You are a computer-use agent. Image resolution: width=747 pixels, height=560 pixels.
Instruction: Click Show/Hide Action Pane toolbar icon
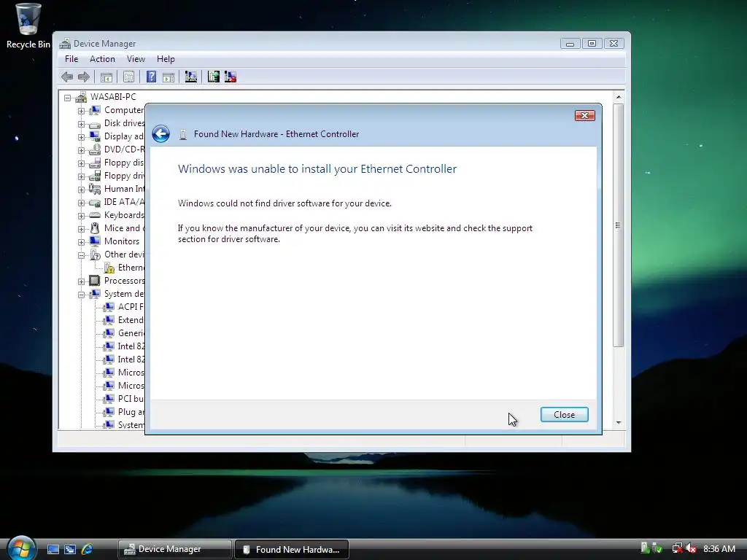coord(169,77)
